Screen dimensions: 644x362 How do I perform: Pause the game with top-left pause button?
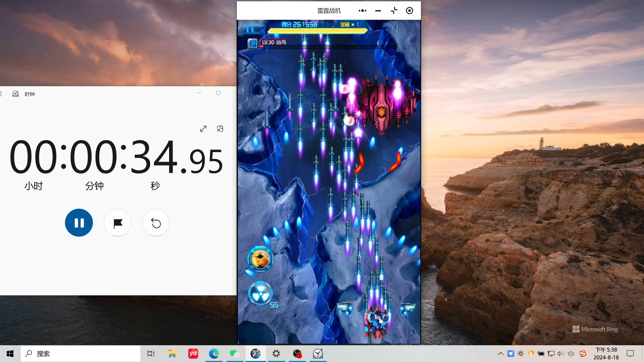(x=250, y=29)
